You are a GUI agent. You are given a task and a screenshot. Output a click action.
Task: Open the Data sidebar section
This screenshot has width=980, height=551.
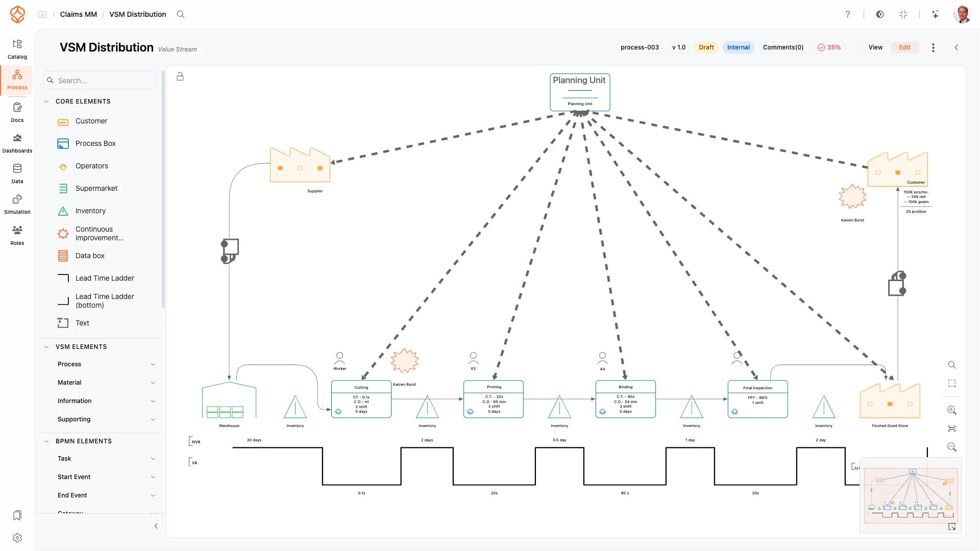[x=17, y=173]
